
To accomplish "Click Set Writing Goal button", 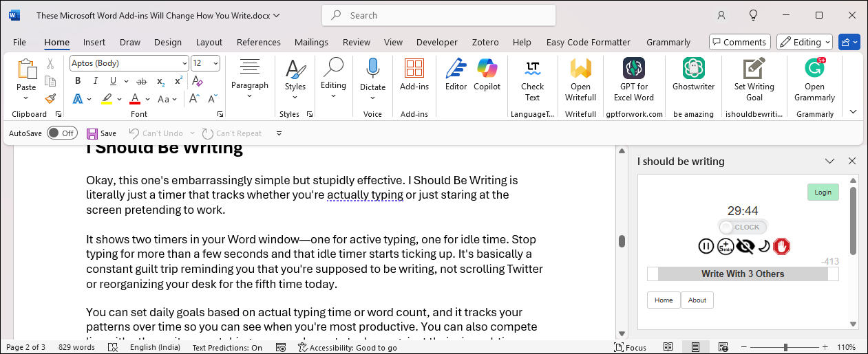I will pyautogui.click(x=754, y=80).
